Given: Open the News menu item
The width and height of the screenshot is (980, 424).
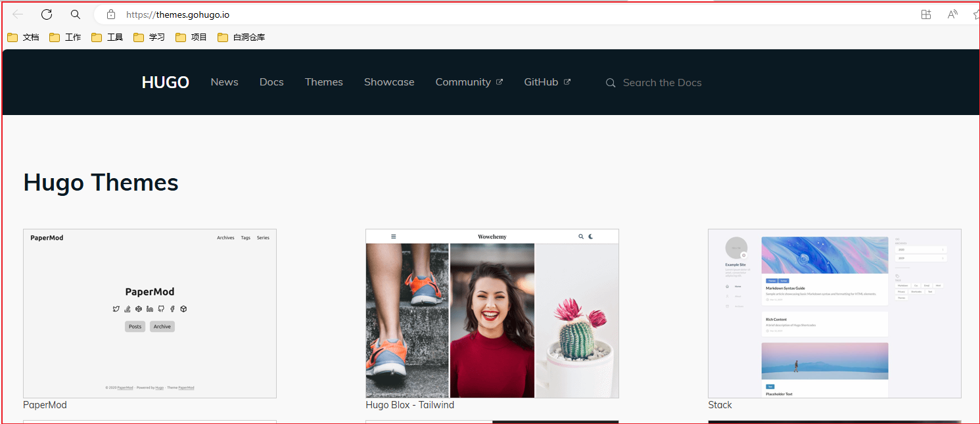Looking at the screenshot, I should click(224, 82).
